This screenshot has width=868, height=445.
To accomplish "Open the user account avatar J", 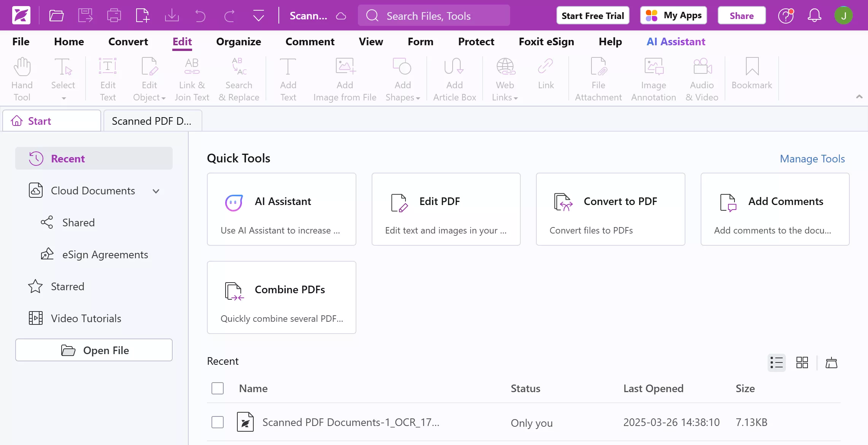I will pos(844,16).
